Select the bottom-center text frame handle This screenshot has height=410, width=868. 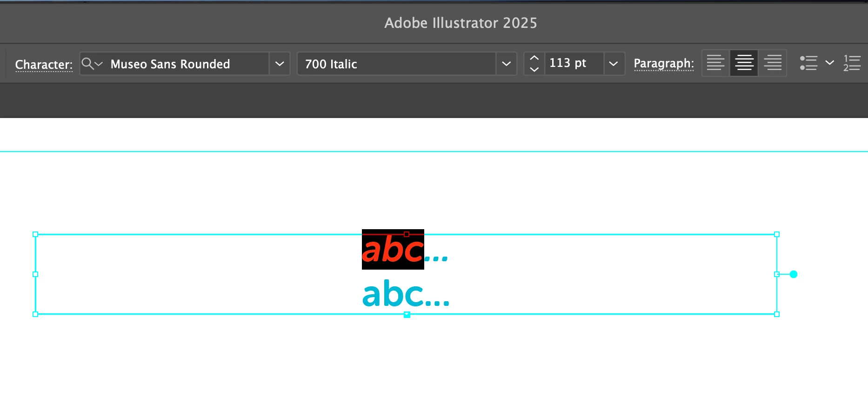coord(407,315)
